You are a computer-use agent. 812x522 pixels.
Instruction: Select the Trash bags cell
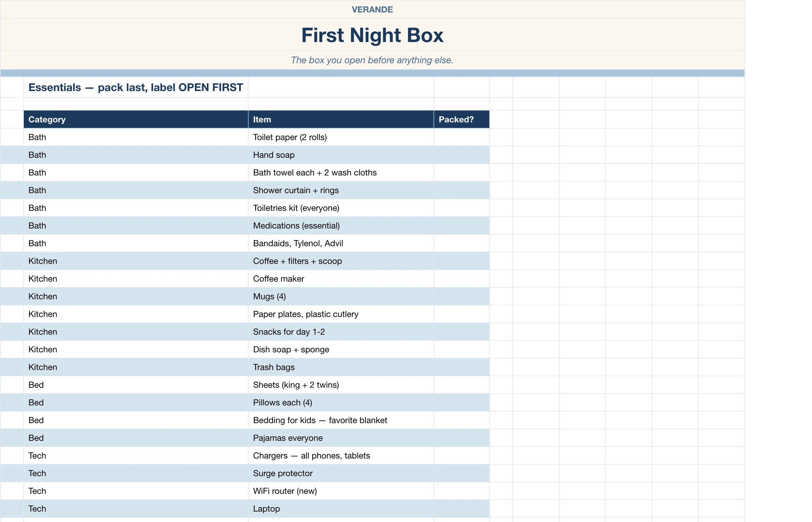pyautogui.click(x=341, y=367)
